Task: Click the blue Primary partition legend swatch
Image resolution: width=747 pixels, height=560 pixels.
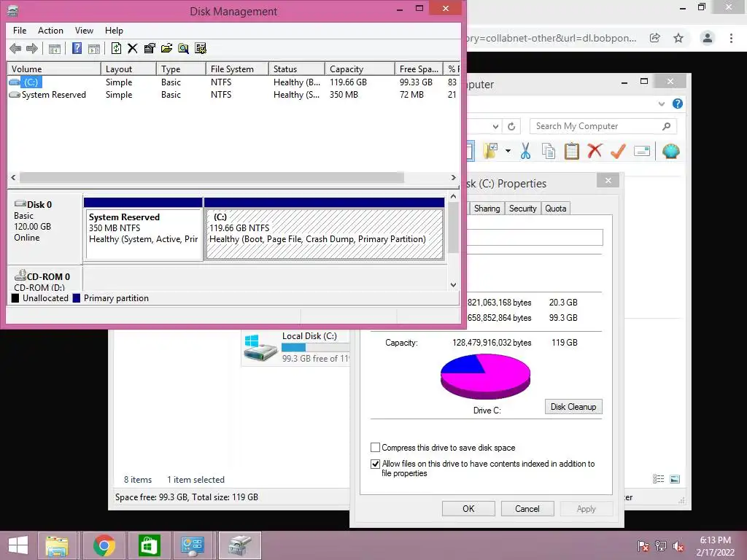Action: [76, 298]
